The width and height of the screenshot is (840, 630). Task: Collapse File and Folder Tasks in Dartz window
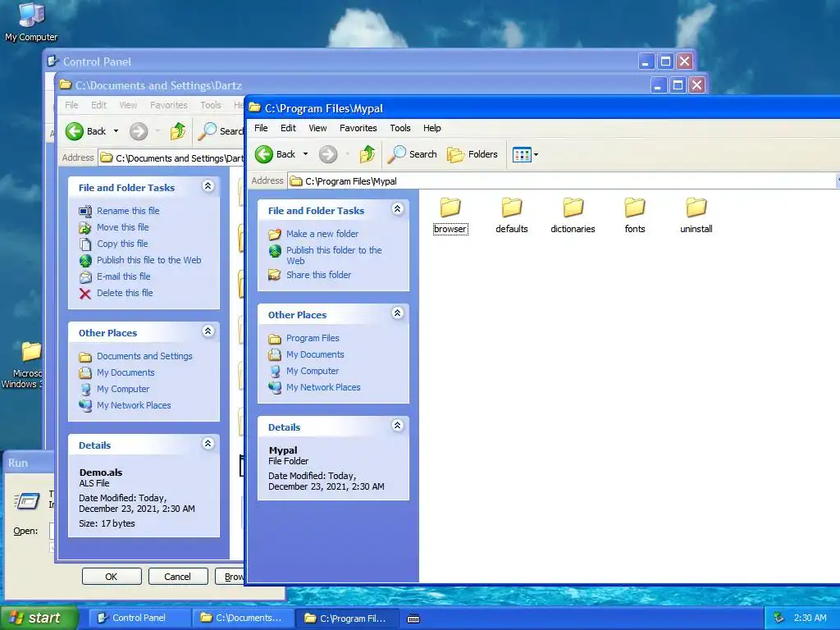point(208,186)
